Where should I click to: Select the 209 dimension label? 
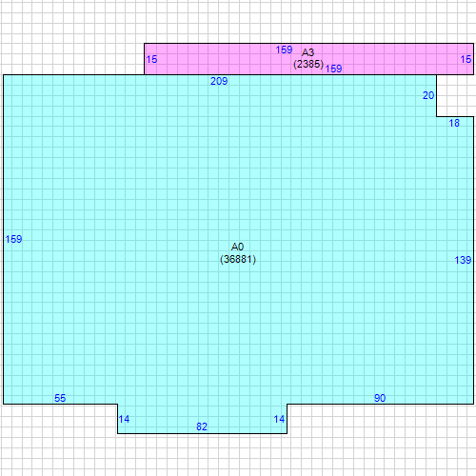[x=219, y=81]
